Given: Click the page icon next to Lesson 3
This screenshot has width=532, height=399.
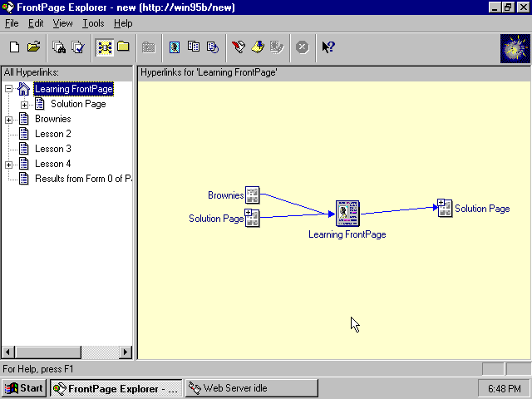Looking at the screenshot, I should pyautogui.click(x=24, y=149).
